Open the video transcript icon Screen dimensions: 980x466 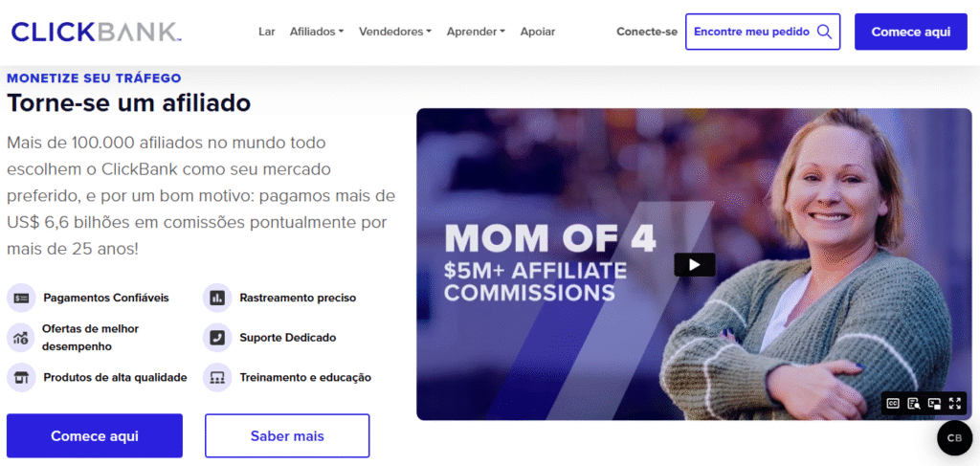coord(914,403)
